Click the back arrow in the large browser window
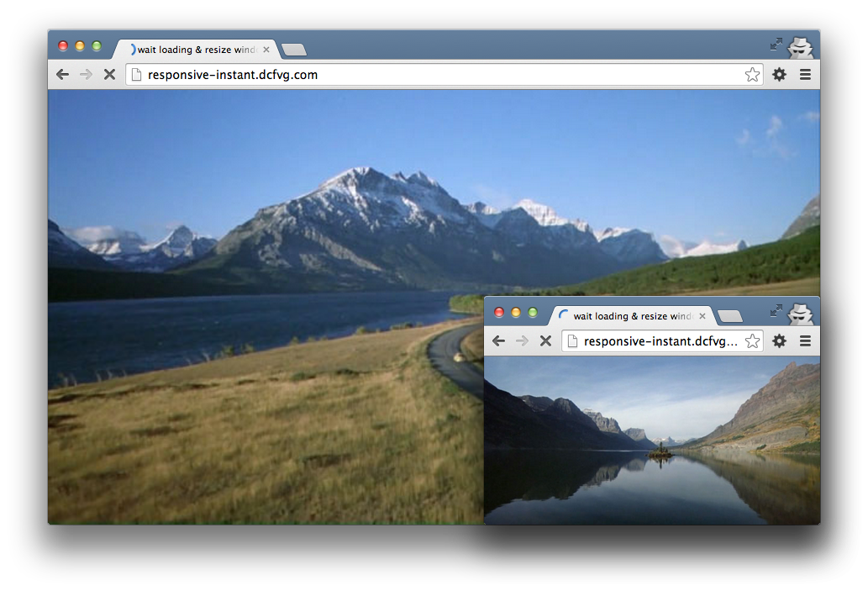Viewport: 868px width, 591px height. click(x=62, y=75)
